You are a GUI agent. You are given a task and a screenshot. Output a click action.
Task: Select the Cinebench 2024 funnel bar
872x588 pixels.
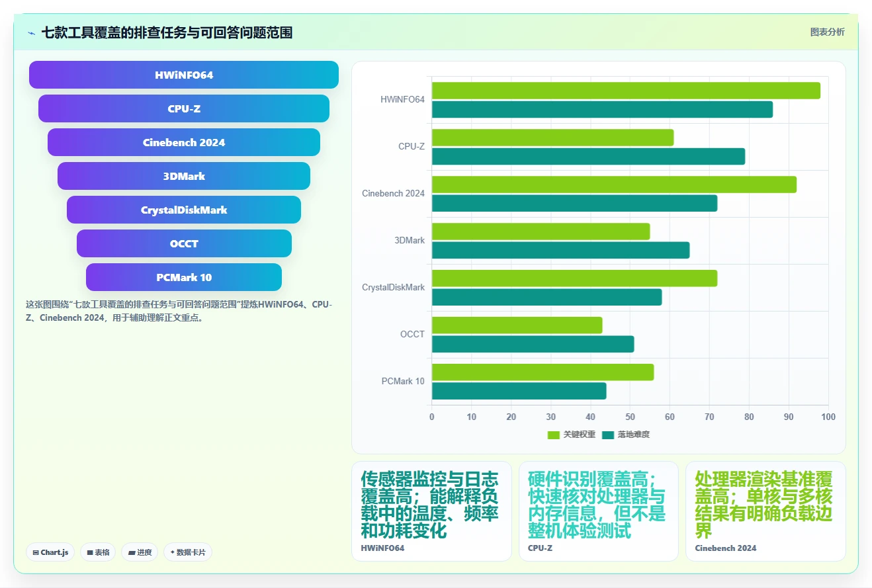(x=184, y=142)
